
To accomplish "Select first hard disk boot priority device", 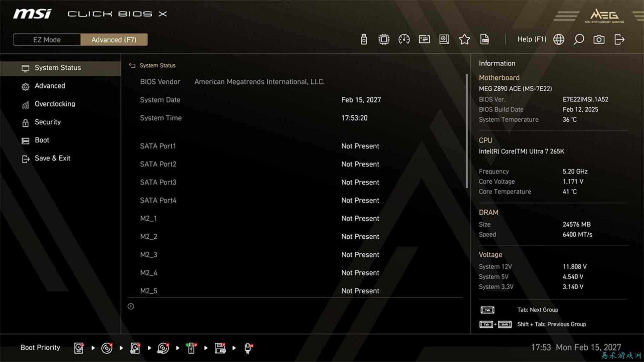I will pos(79,348).
